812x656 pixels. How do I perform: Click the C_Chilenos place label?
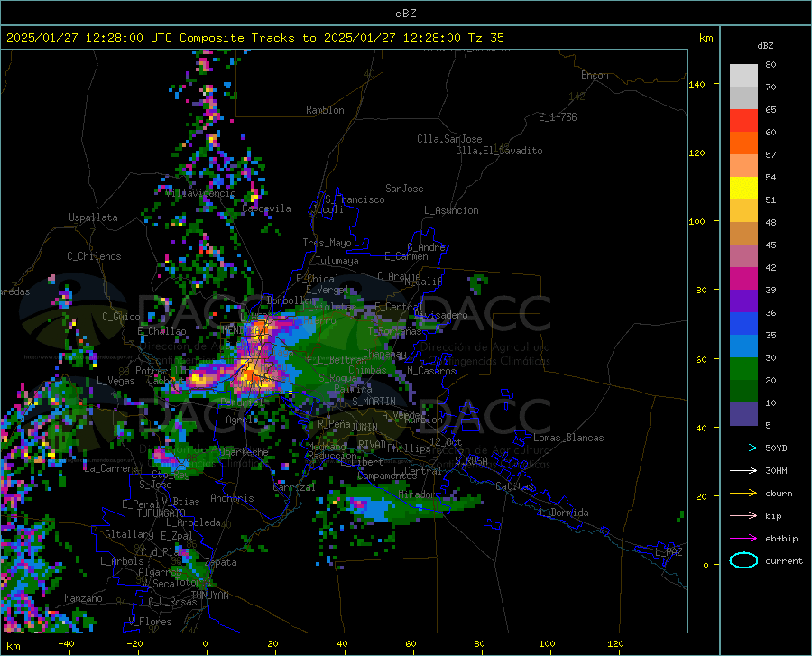click(x=94, y=256)
